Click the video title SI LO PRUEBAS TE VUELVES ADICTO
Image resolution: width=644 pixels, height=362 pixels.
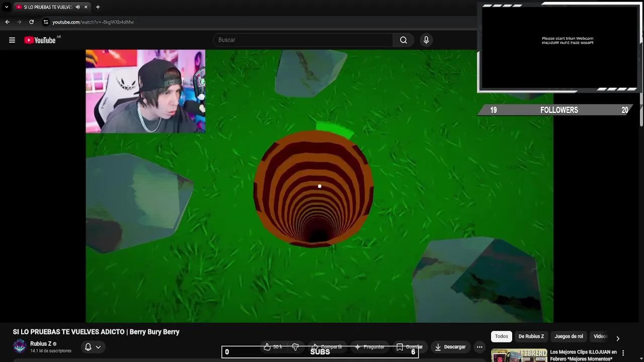[x=96, y=332]
